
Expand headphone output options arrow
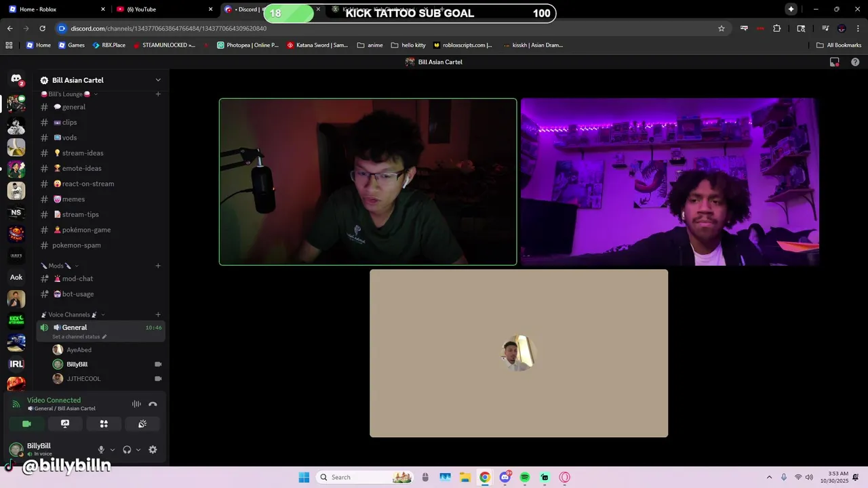click(138, 449)
